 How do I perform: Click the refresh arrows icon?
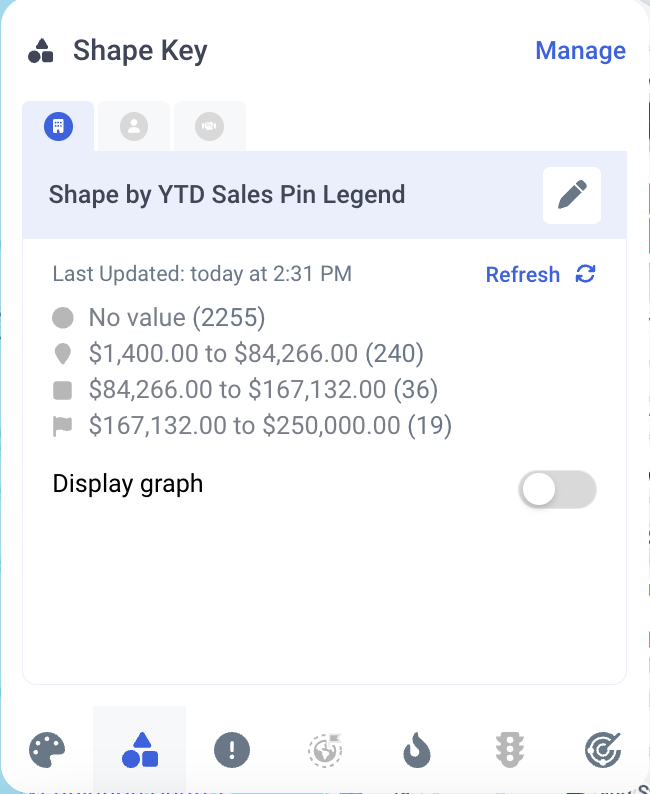click(586, 274)
